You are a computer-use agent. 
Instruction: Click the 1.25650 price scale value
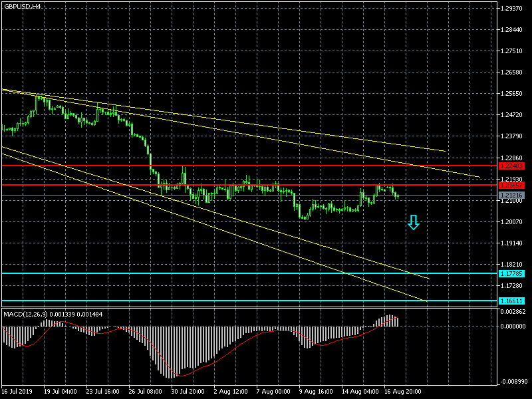(x=515, y=94)
